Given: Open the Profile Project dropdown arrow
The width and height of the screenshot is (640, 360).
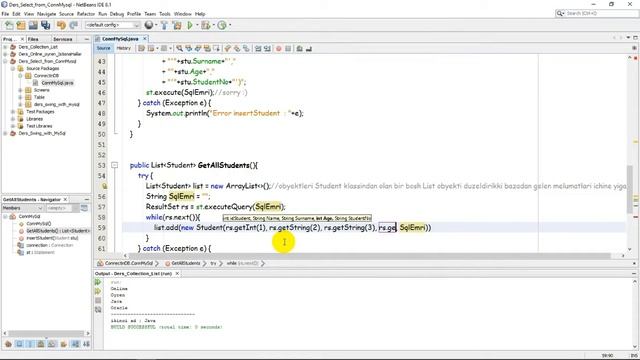Looking at the screenshot, I should (x=229, y=25).
